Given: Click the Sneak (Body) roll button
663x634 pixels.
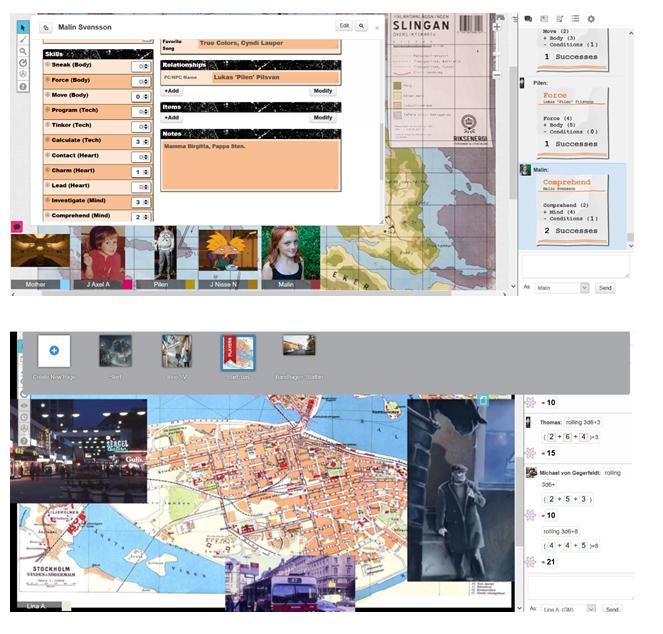Looking at the screenshot, I should (x=47, y=63).
